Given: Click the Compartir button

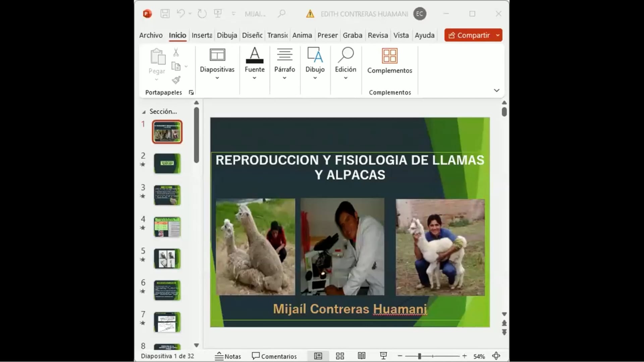Looking at the screenshot, I should [469, 35].
